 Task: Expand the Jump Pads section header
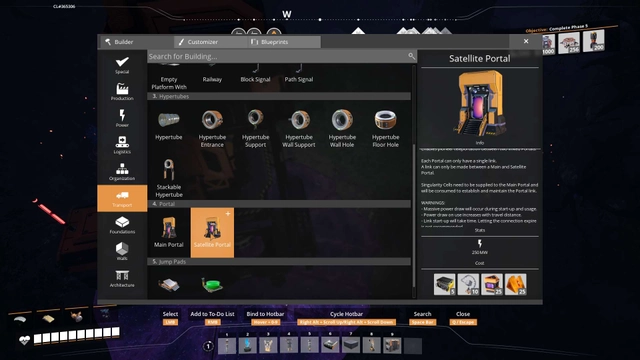click(279, 262)
